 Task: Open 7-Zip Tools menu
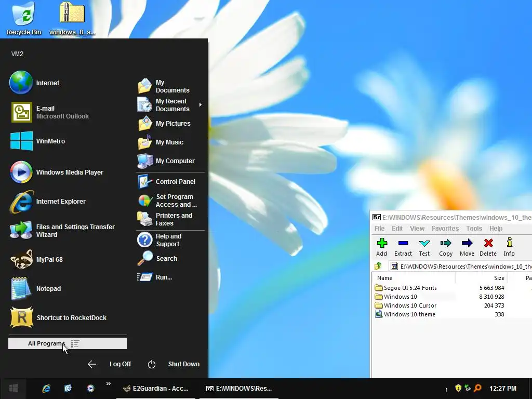(474, 229)
